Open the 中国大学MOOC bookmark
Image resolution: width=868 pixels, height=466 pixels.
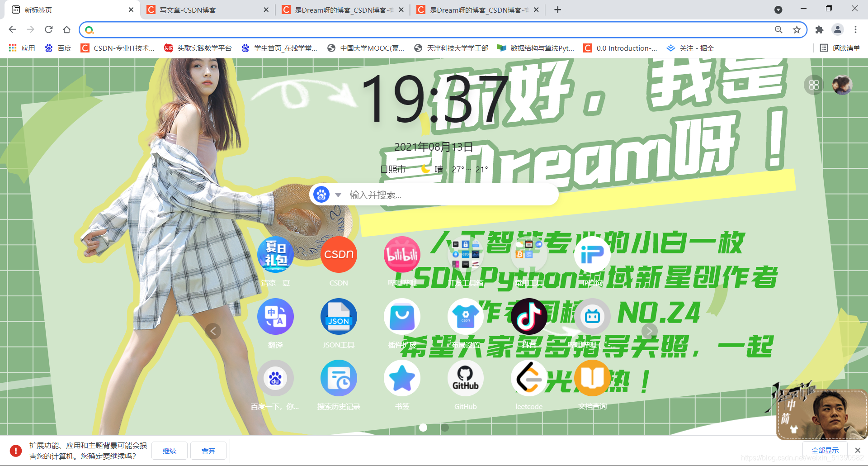point(366,48)
